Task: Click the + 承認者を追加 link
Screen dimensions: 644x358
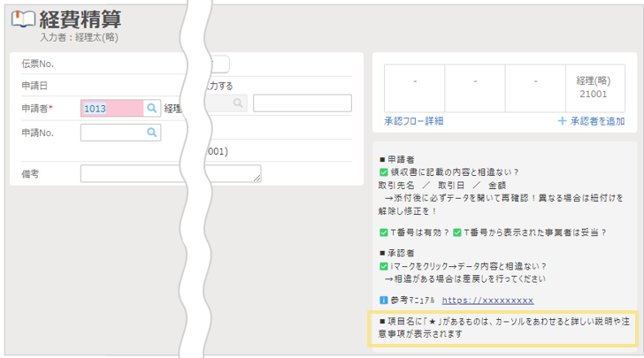Action: point(592,121)
